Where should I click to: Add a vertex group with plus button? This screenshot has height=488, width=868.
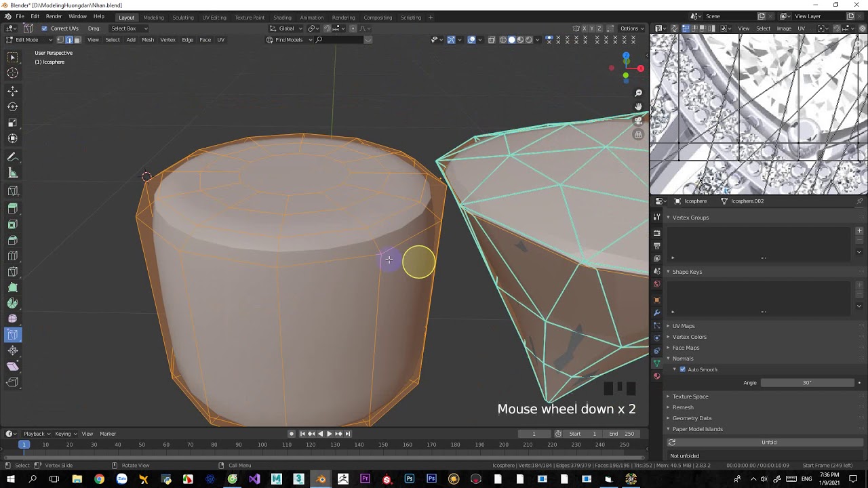coord(859,231)
